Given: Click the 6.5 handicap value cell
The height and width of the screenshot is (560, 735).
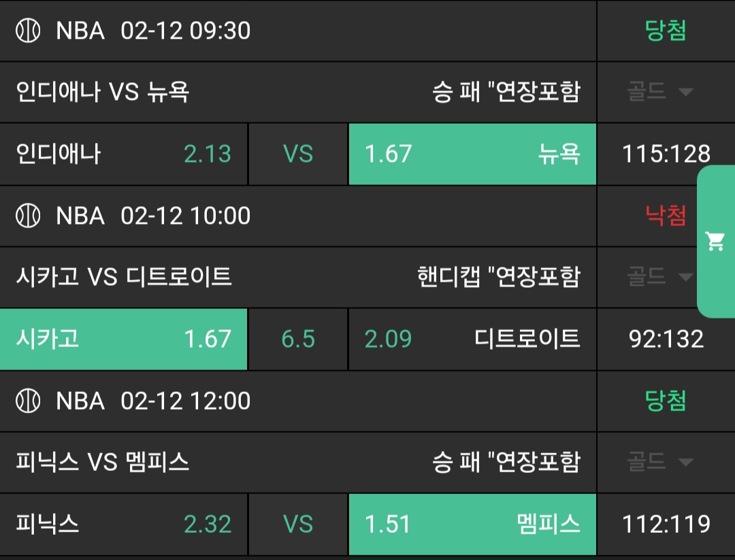Looking at the screenshot, I should click(x=298, y=339).
